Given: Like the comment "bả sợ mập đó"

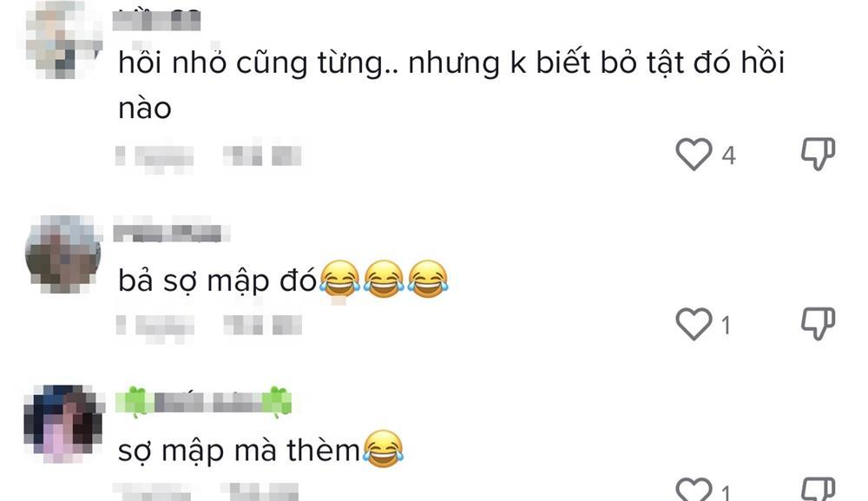Looking at the screenshot, I should pyautogui.click(x=694, y=324).
